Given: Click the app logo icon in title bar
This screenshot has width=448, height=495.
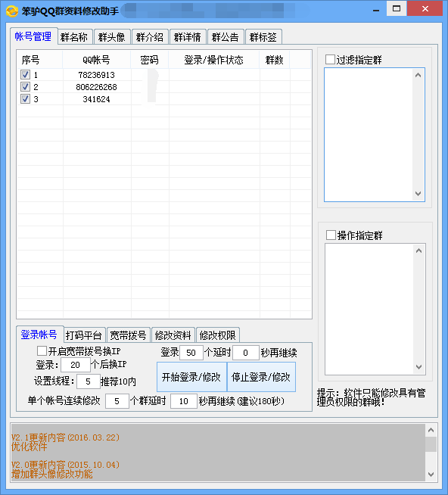Looking at the screenshot, I should point(12,11).
